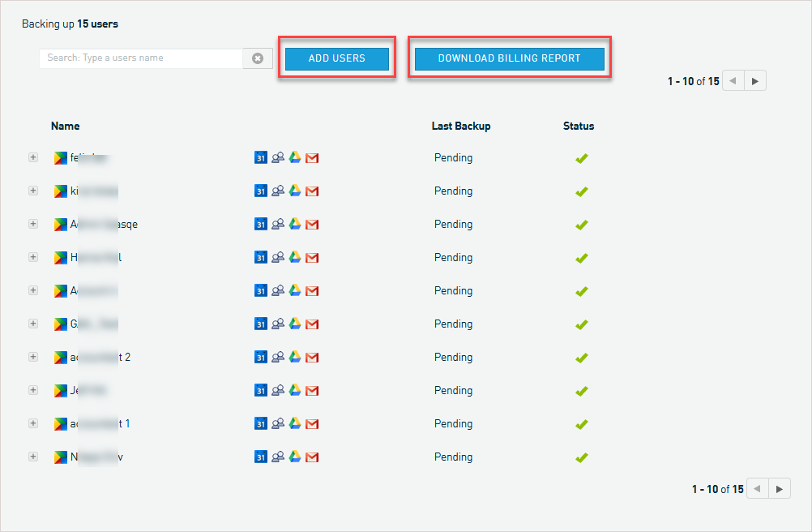The image size is (812, 532).
Task: Expand the row for user "account 1"
Action: click(33, 423)
